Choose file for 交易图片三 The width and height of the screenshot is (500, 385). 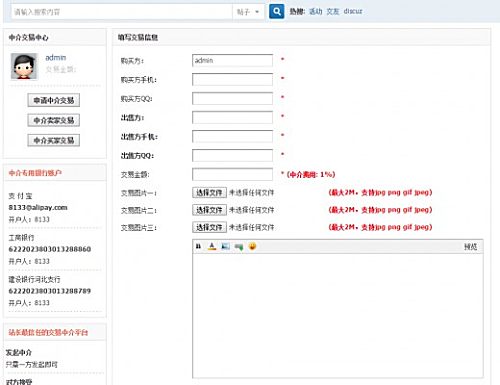pyautogui.click(x=209, y=227)
